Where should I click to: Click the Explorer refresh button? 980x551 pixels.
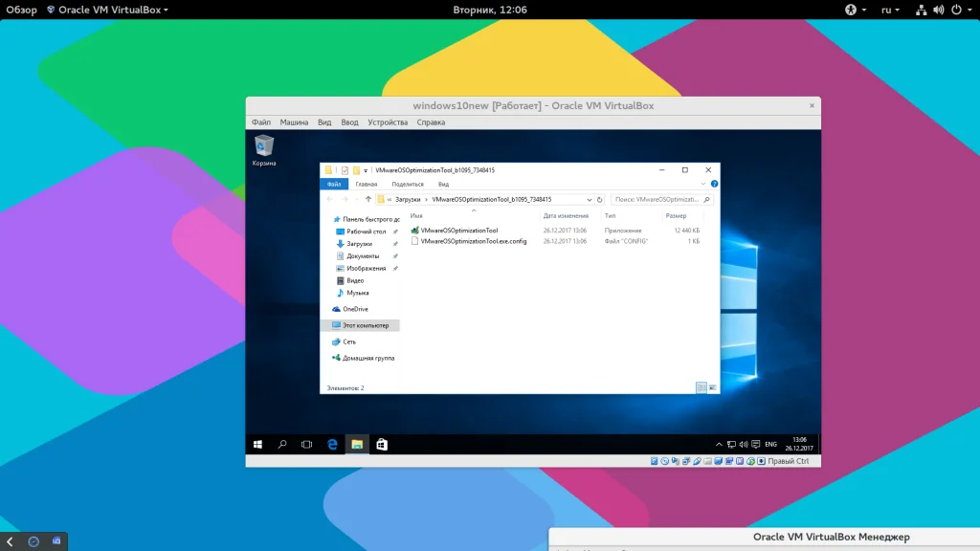pos(600,200)
